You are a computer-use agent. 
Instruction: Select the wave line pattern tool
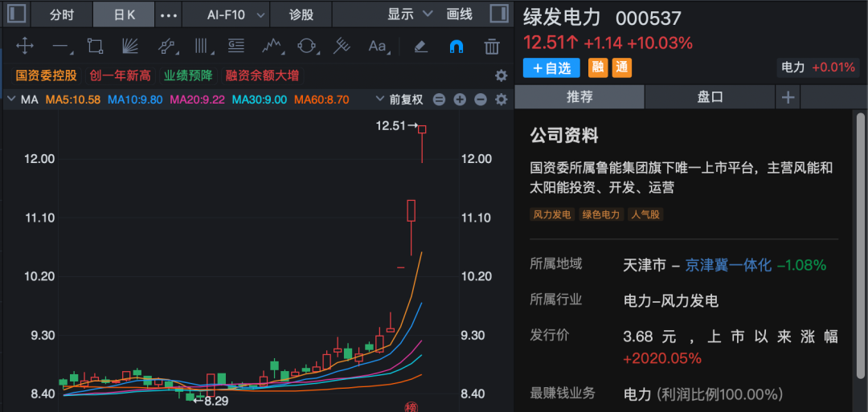pos(272,47)
